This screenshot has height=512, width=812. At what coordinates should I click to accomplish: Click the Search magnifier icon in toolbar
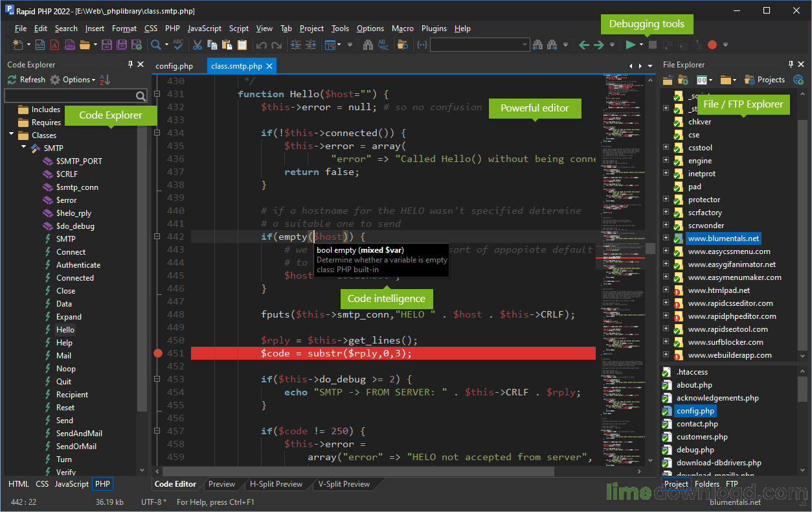[155, 45]
